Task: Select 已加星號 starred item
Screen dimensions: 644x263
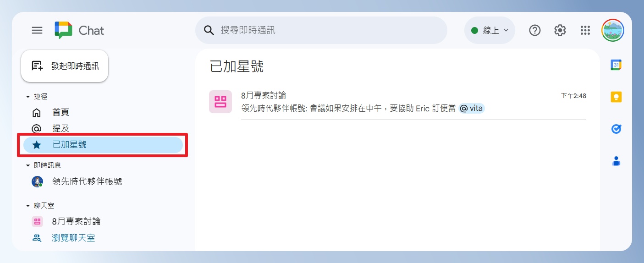Action: [103, 145]
